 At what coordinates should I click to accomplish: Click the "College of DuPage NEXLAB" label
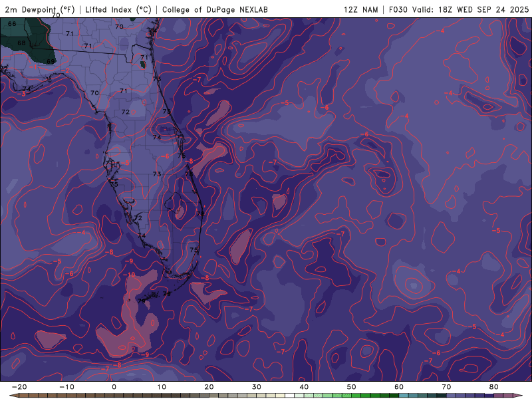click(x=215, y=9)
